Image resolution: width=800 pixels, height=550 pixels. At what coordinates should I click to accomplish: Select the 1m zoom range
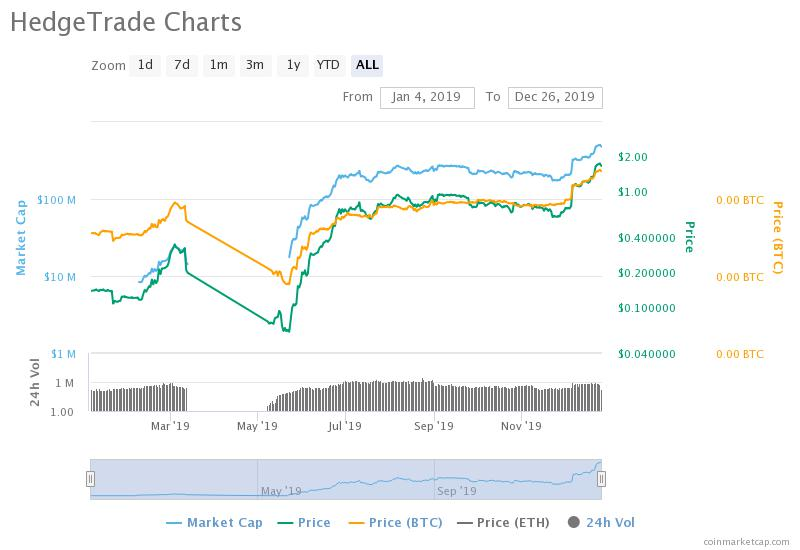pyautogui.click(x=219, y=65)
